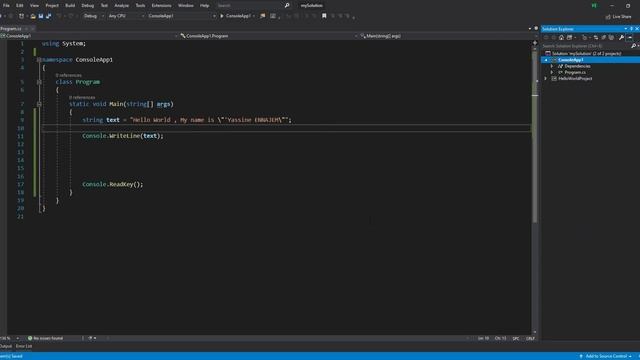
Task: Open the ConsoleApp1.Program type navigation dropdown
Action: click(x=269, y=36)
